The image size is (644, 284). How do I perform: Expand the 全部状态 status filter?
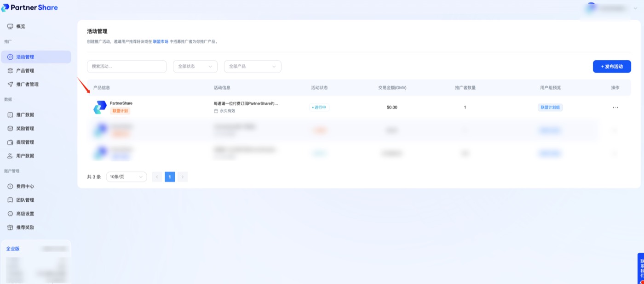pos(195,67)
